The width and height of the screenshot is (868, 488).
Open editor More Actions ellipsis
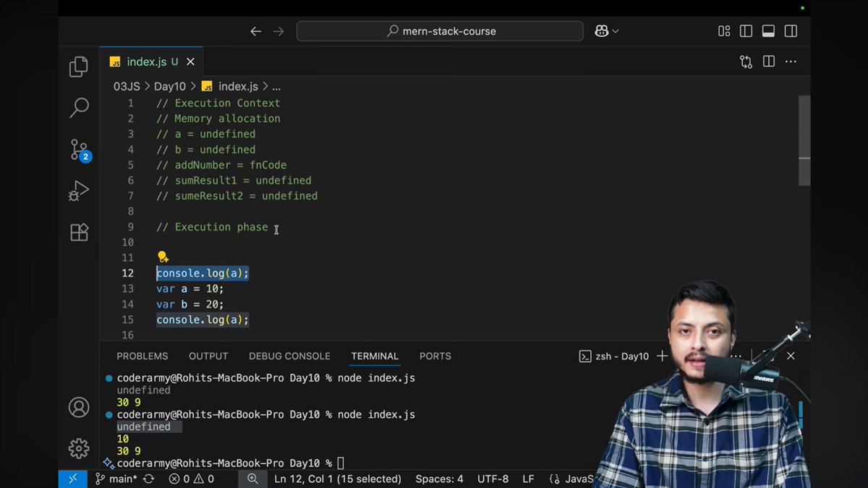click(x=791, y=62)
